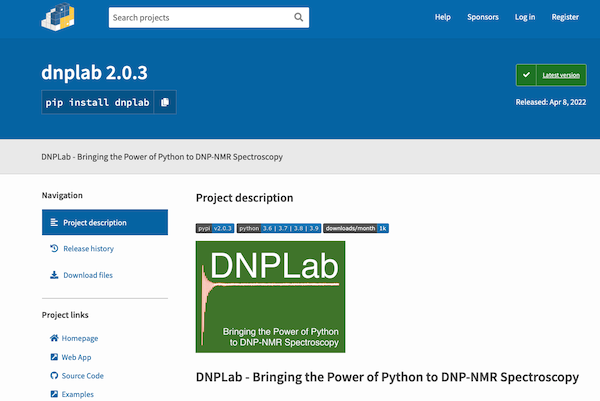Click the PyPI logo in header

pos(58,17)
